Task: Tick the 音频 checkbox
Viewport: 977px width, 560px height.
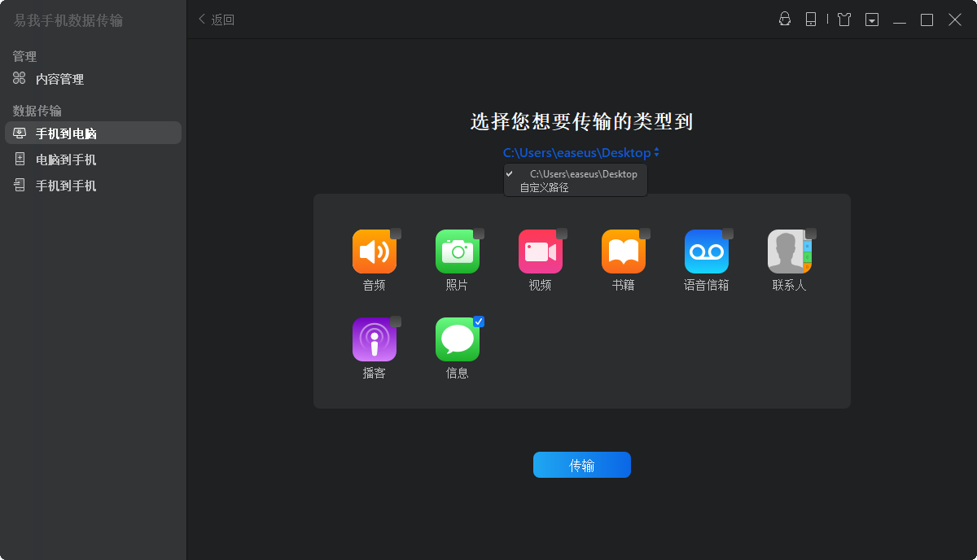Action: pyautogui.click(x=396, y=234)
